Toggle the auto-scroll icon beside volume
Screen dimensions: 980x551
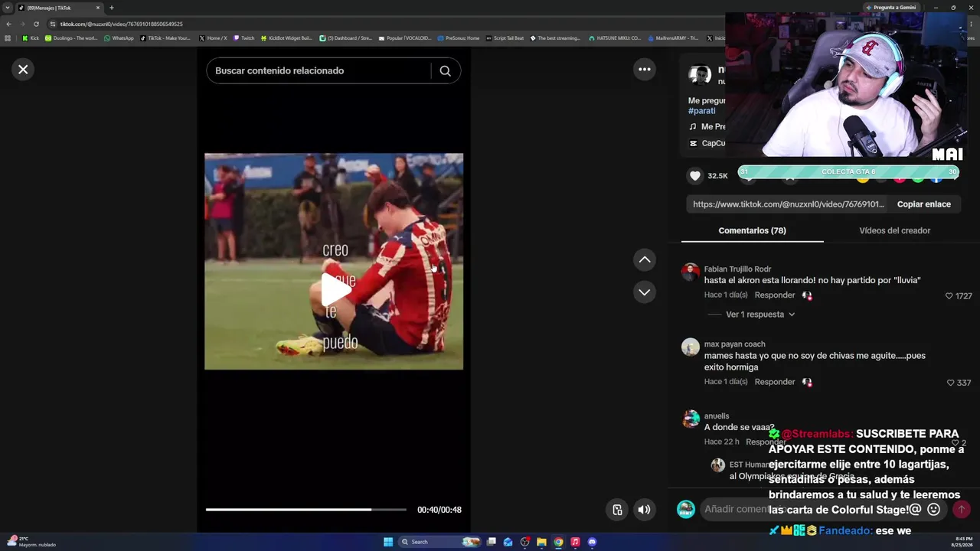(617, 510)
